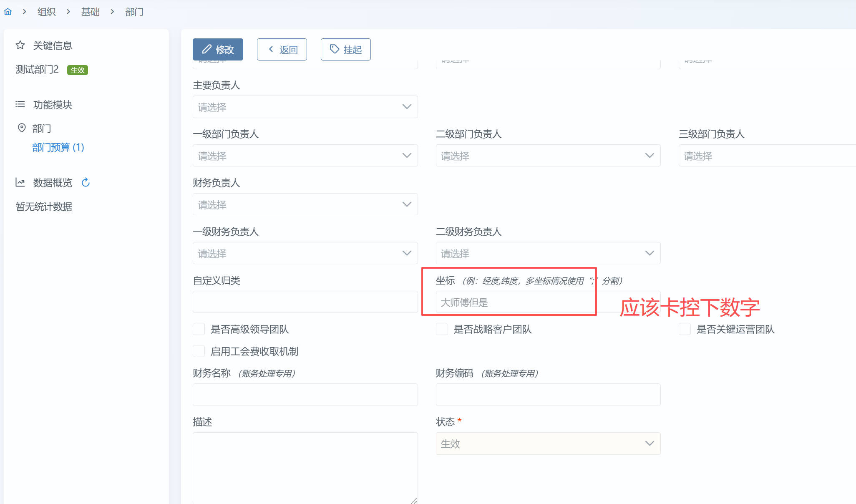
Task: Click the location pin icon beside 部门
Action: [22, 128]
